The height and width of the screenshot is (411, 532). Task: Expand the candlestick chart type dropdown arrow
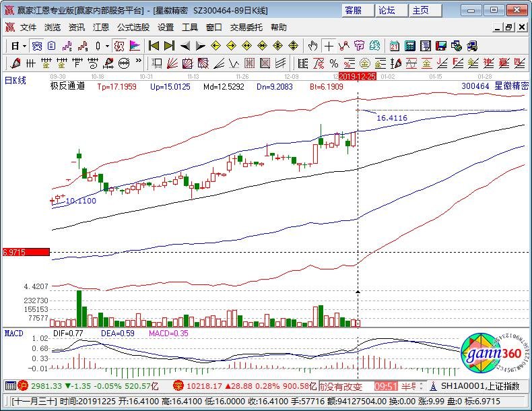pos(107,46)
